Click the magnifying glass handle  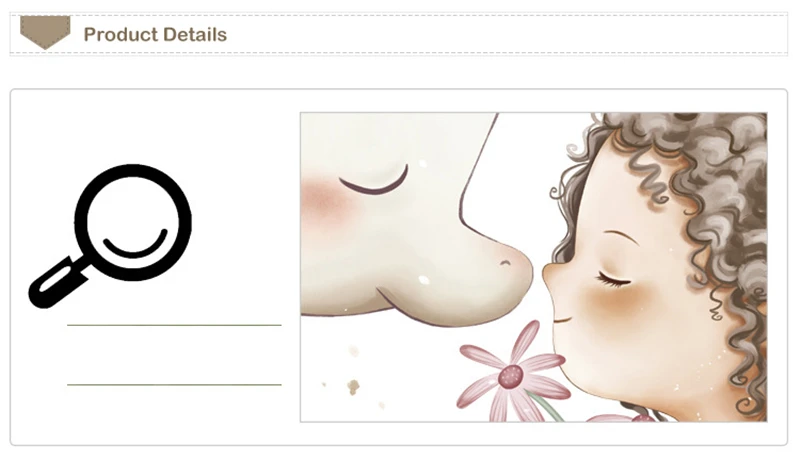[x=57, y=283]
